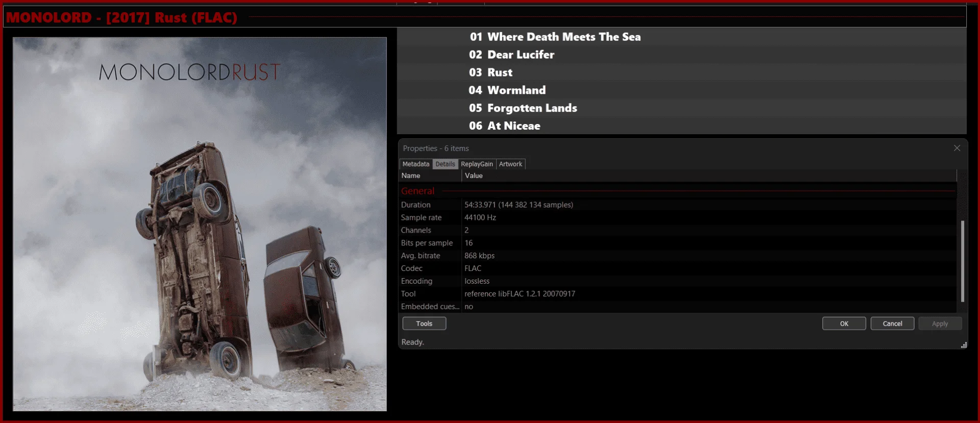Screen dimensions: 980x423
Task: Select track 04 Wormland
Action: 681,90
